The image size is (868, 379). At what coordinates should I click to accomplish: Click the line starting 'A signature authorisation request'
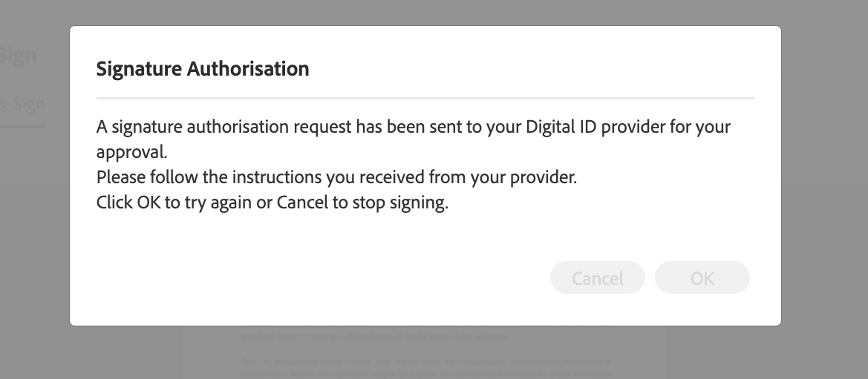pos(414,127)
